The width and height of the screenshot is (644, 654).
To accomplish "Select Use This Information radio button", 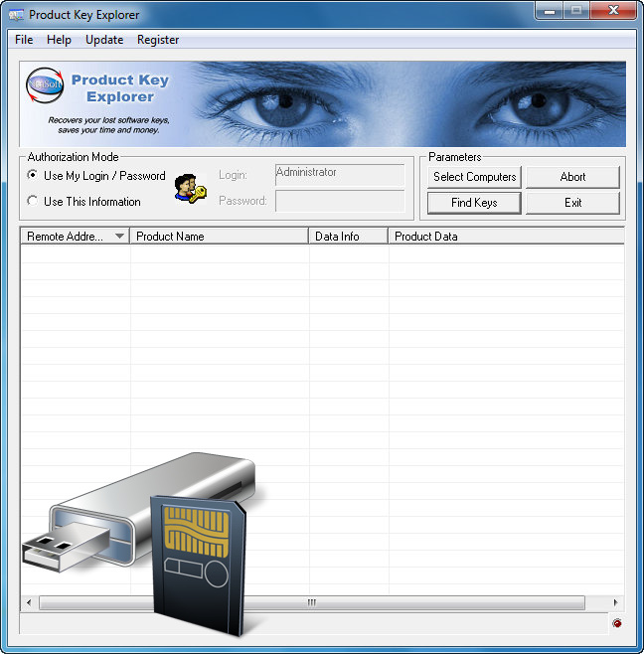I will [x=33, y=202].
